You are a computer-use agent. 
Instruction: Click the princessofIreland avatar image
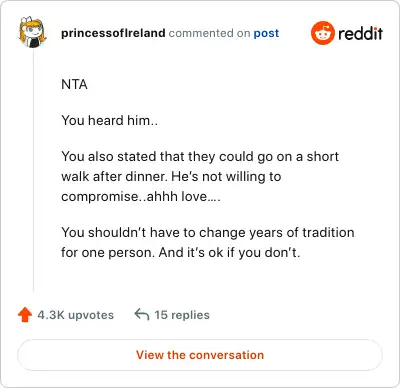pos(32,32)
